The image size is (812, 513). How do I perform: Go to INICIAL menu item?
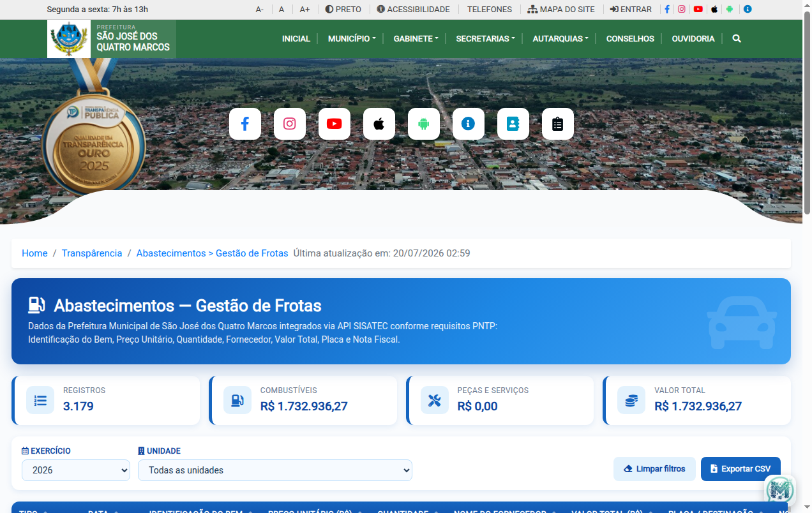coord(296,39)
